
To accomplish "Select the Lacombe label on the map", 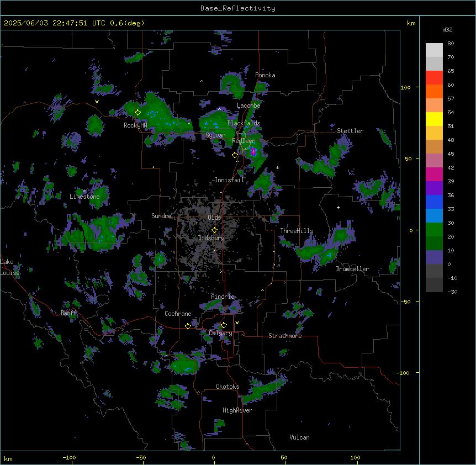I will coord(248,105).
